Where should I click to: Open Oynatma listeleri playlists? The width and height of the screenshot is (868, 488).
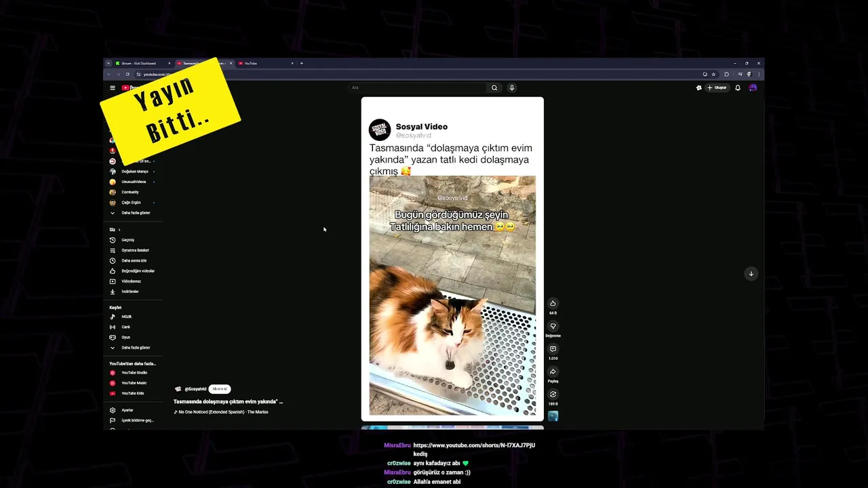click(x=134, y=250)
